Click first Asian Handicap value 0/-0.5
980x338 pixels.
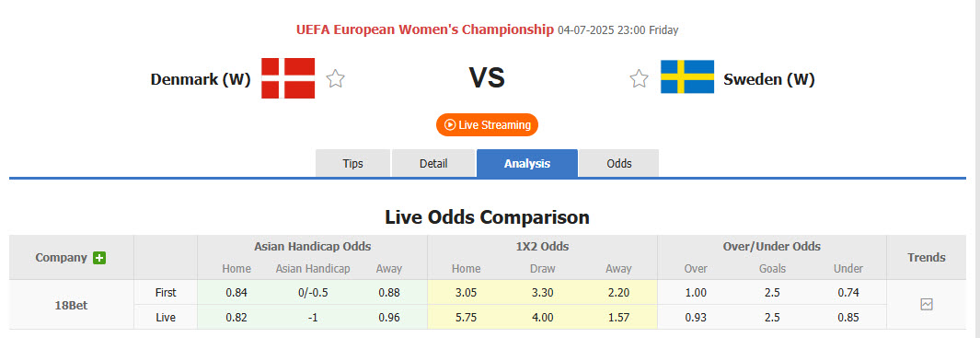(313, 292)
